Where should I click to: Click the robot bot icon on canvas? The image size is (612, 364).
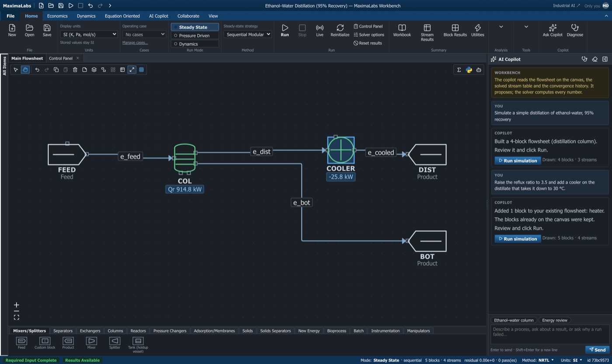coord(479,69)
